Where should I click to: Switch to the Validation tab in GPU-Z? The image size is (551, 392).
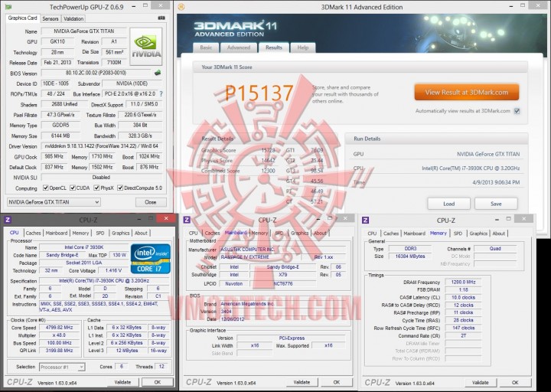73,18
